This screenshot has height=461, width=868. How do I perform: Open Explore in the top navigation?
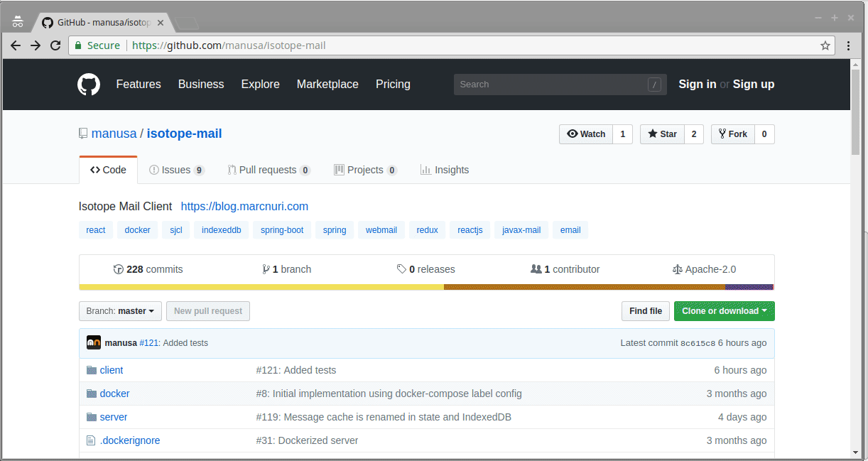click(261, 84)
